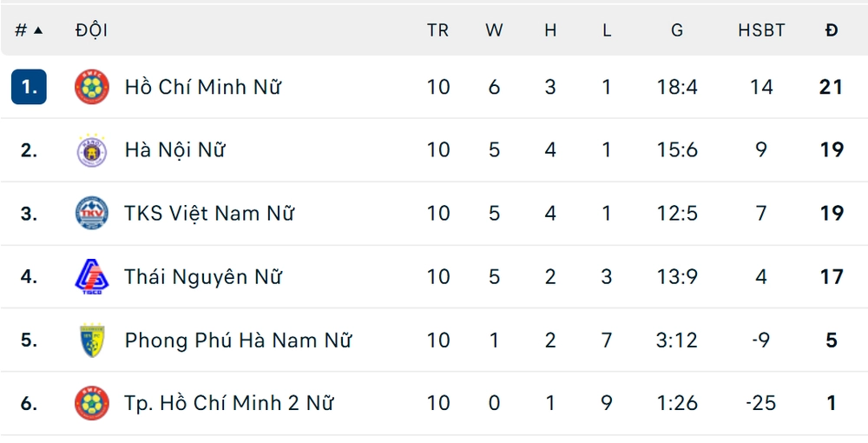Image resolution: width=868 pixels, height=443 pixels.
Task: Click Thái Nguyên Nữ team logo
Action: pos(91,277)
